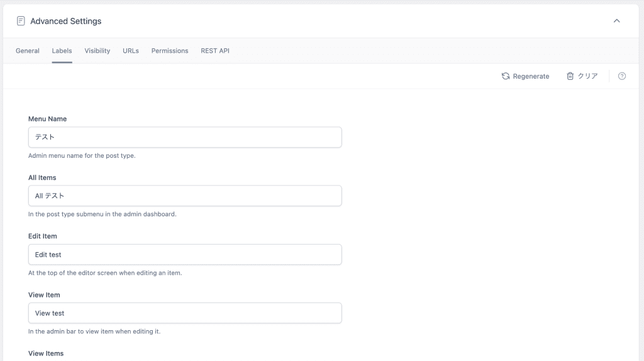Screen dimensions: 644x361
Task: Click the View Item text field
Action: 185,313
